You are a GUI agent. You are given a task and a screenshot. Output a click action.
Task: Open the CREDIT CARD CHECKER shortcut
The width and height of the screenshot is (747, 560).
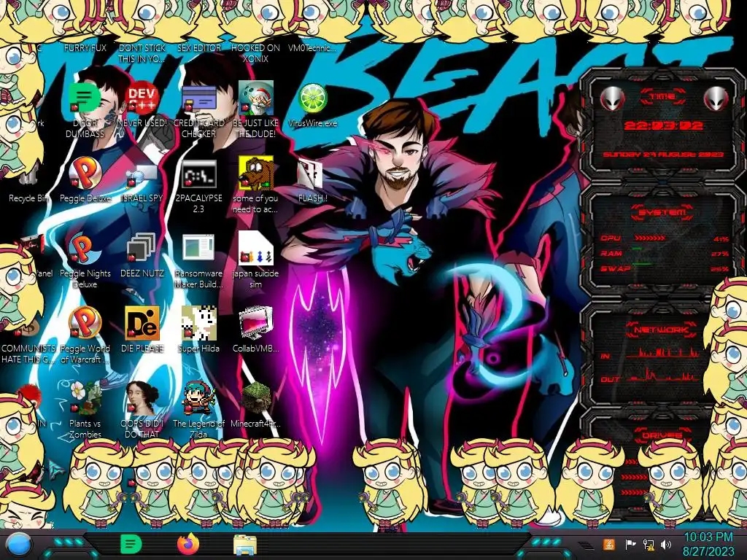(x=198, y=98)
